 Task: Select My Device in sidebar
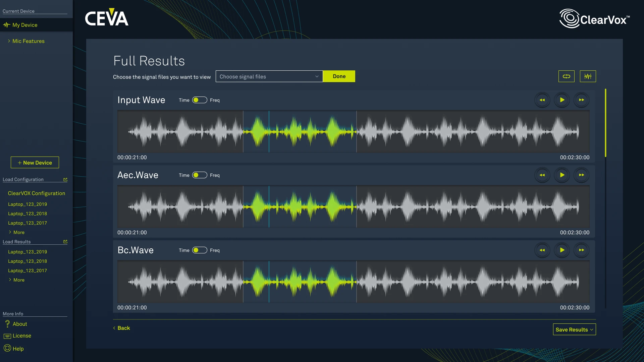pyautogui.click(x=25, y=25)
